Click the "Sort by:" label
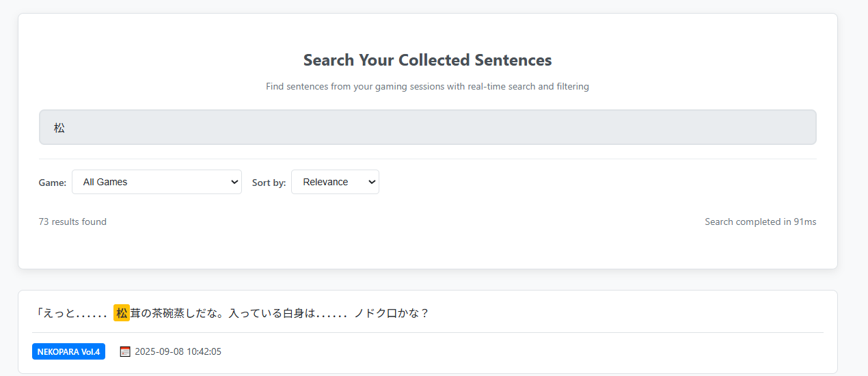The width and height of the screenshot is (868, 376). pos(269,183)
